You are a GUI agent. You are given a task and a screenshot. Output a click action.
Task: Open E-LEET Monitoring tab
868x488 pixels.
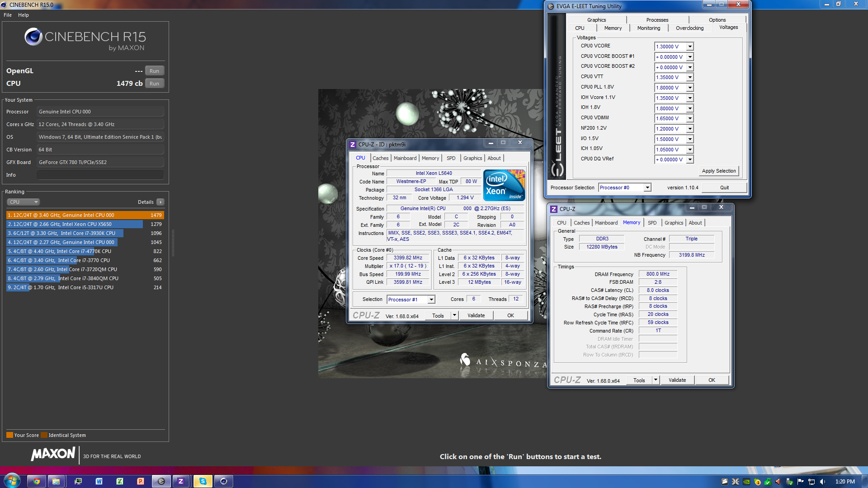[649, 28]
